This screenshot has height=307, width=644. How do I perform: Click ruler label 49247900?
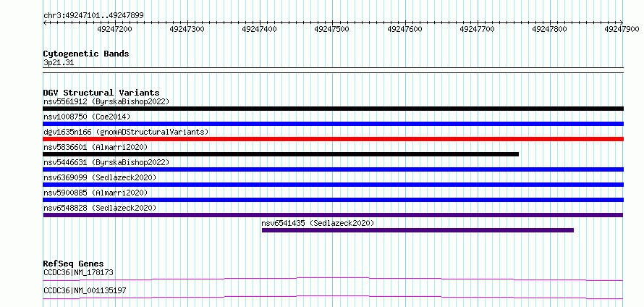click(x=622, y=29)
